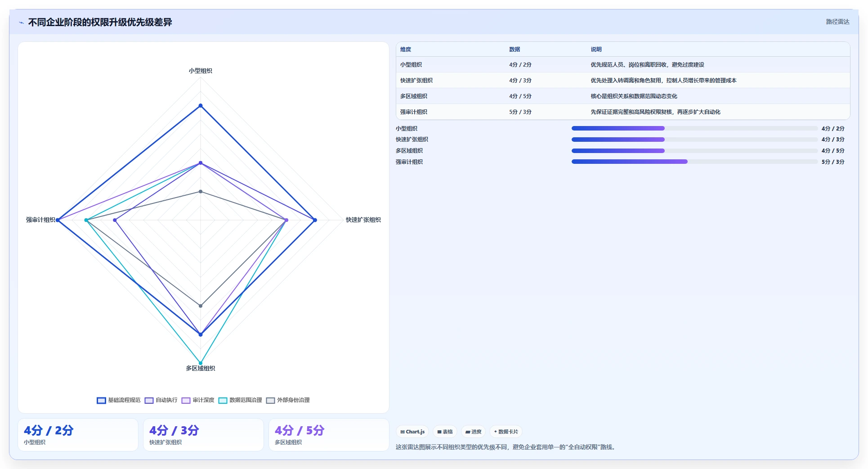
Task: Click the description 先保证证据完整和高风险权限复核
Action: tap(655, 112)
